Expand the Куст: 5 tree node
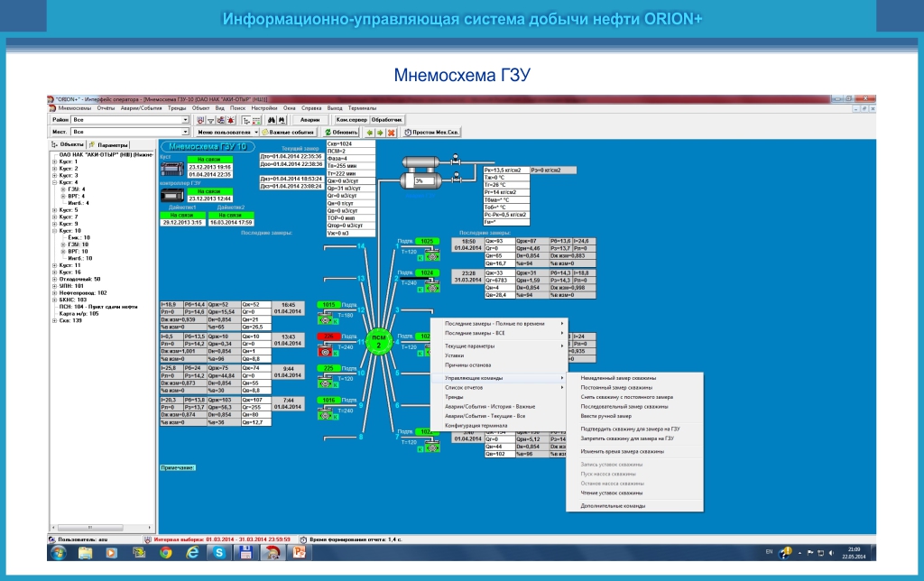 [55, 210]
